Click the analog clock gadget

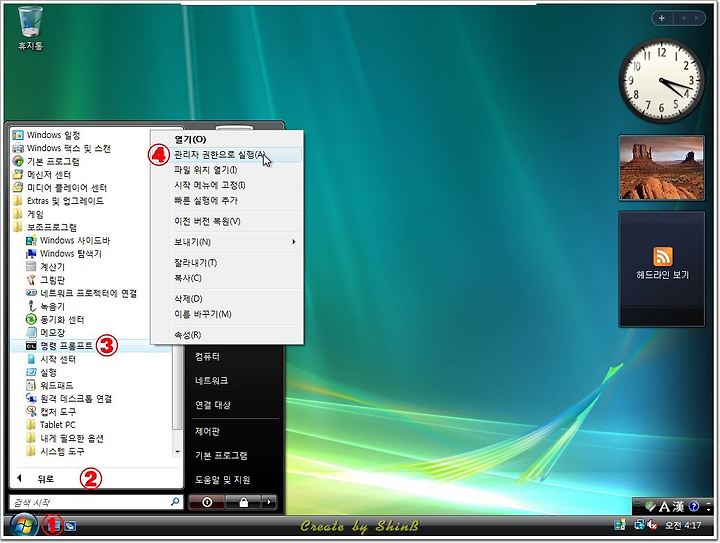[661, 81]
